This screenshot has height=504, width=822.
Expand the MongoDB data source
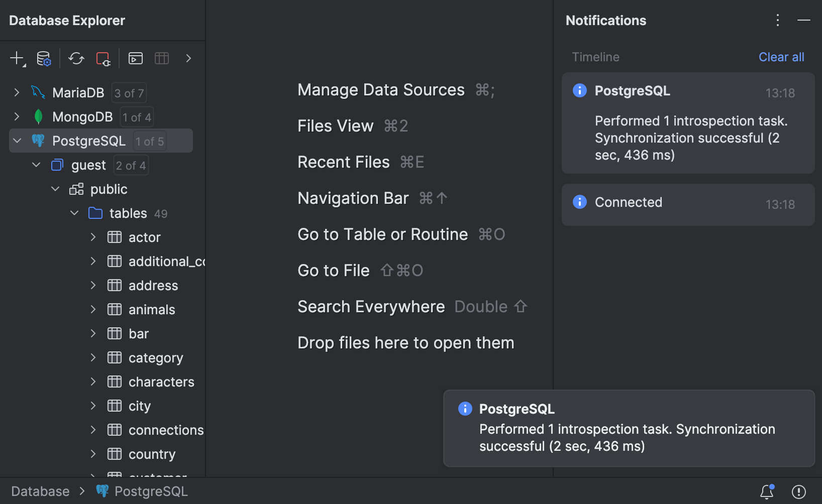17,116
